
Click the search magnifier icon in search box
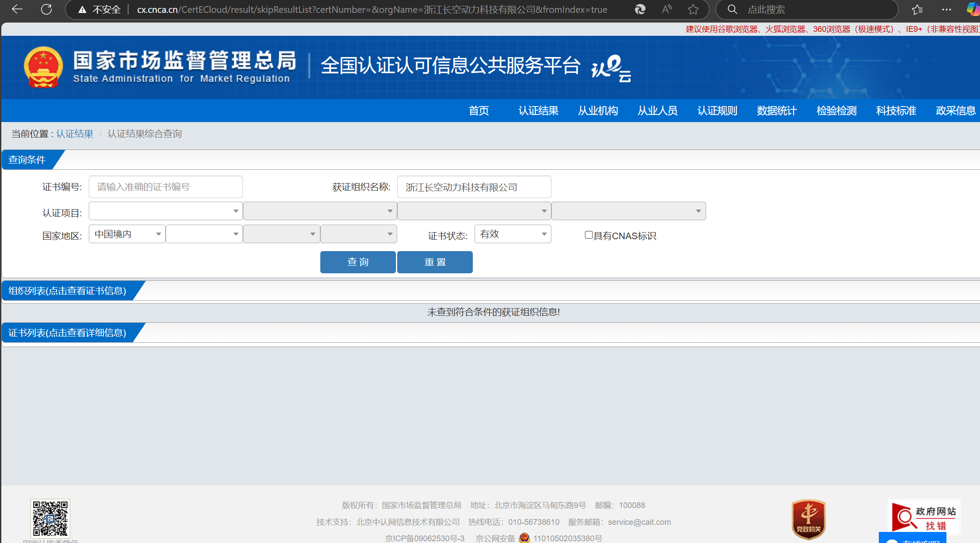(x=732, y=9)
